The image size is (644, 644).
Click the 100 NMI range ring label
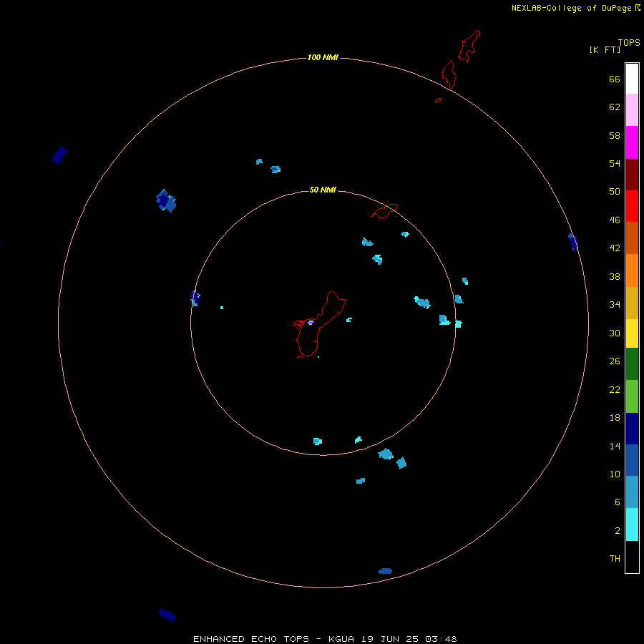[323, 57]
